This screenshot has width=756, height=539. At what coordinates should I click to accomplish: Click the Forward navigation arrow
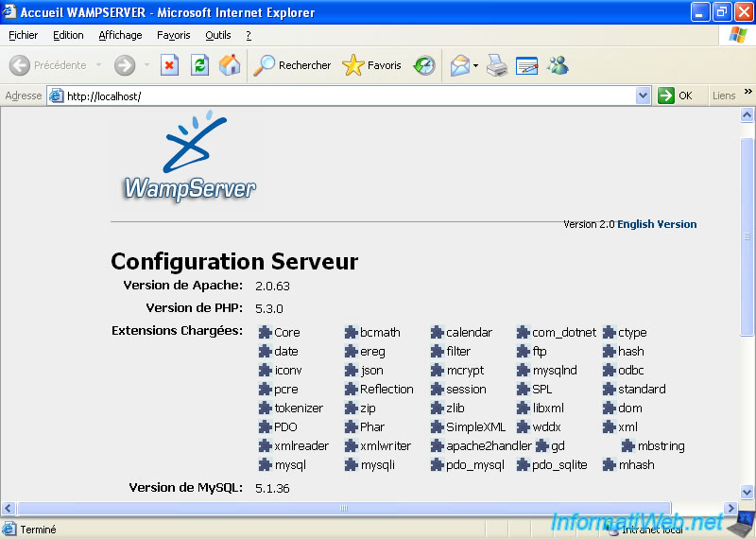[x=125, y=65]
